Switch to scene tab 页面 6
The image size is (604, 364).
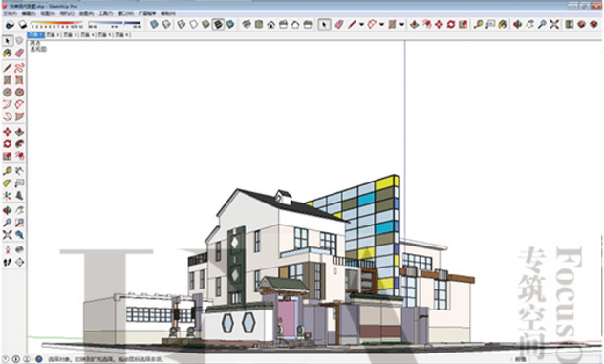(122, 35)
